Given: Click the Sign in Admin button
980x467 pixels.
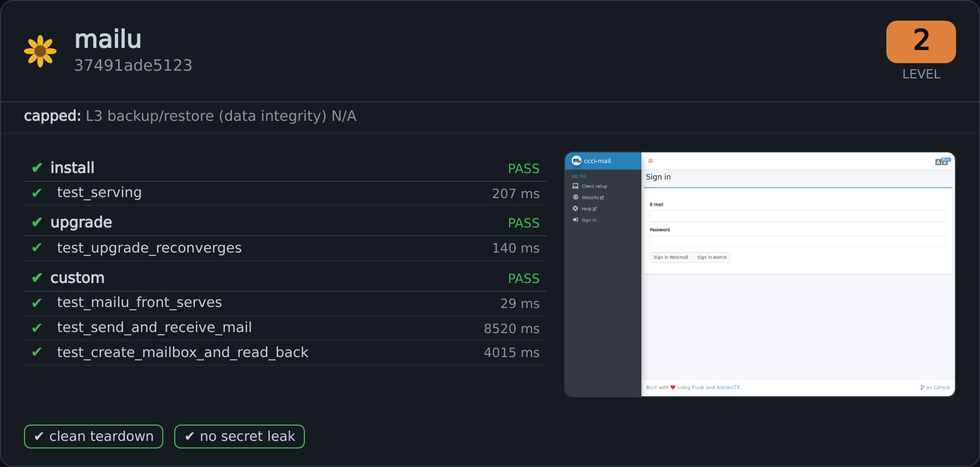Looking at the screenshot, I should 712,257.
